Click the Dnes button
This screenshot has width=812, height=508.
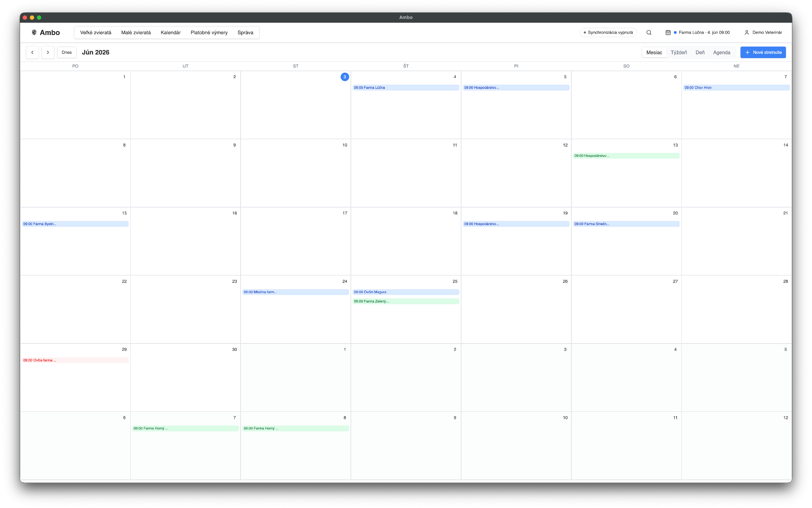pos(67,52)
